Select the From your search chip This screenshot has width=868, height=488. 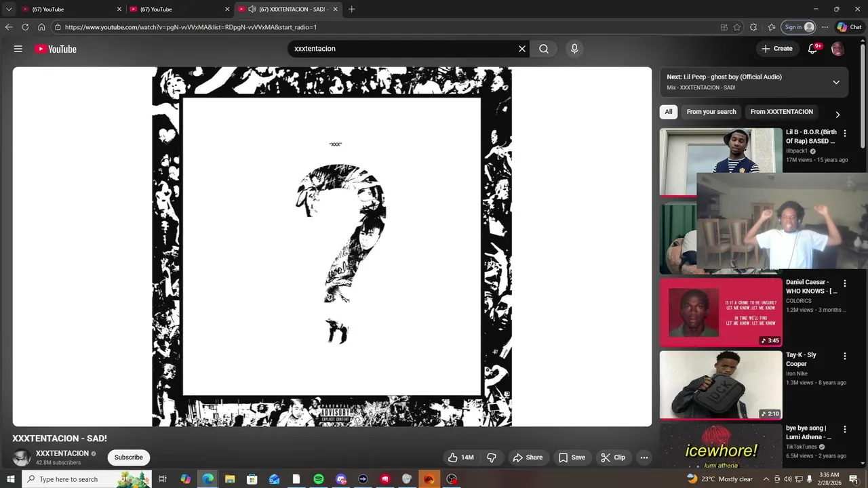click(x=711, y=112)
